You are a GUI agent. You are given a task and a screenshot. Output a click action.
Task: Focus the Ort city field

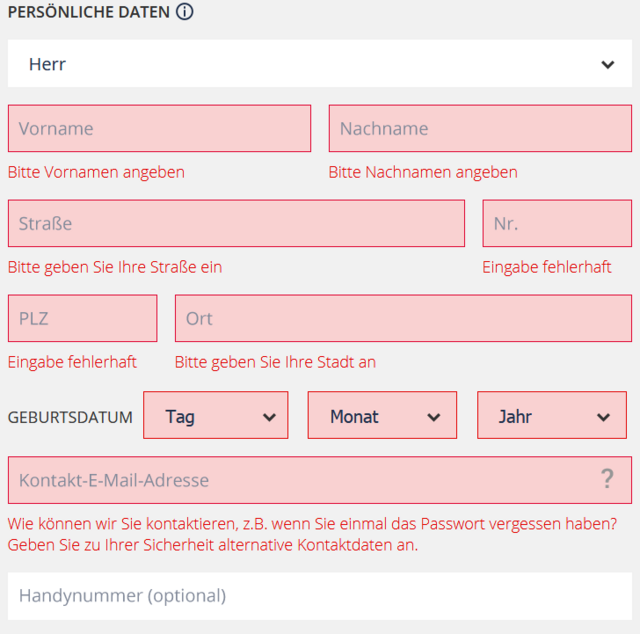pos(403,318)
